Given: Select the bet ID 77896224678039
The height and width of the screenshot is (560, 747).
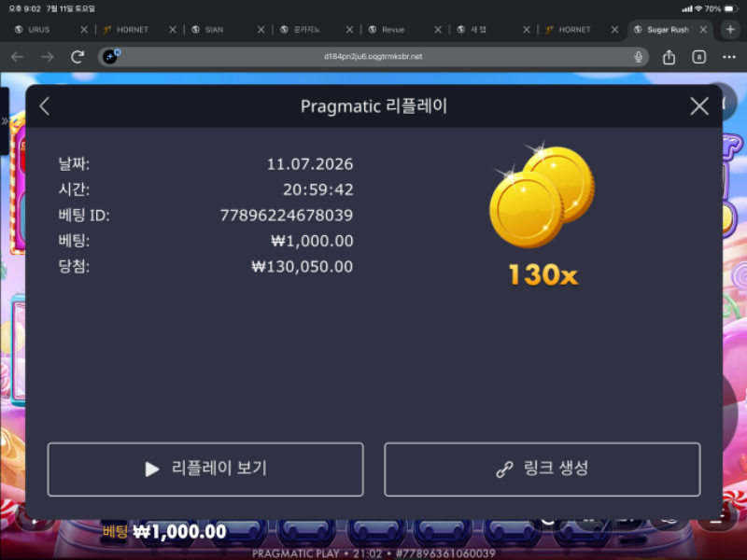Looking at the screenshot, I should [x=287, y=216].
